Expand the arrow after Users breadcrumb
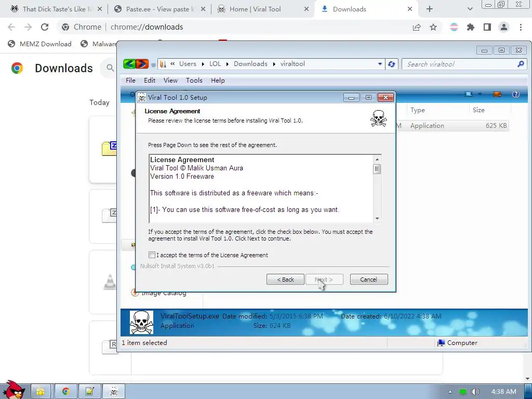 click(x=203, y=64)
